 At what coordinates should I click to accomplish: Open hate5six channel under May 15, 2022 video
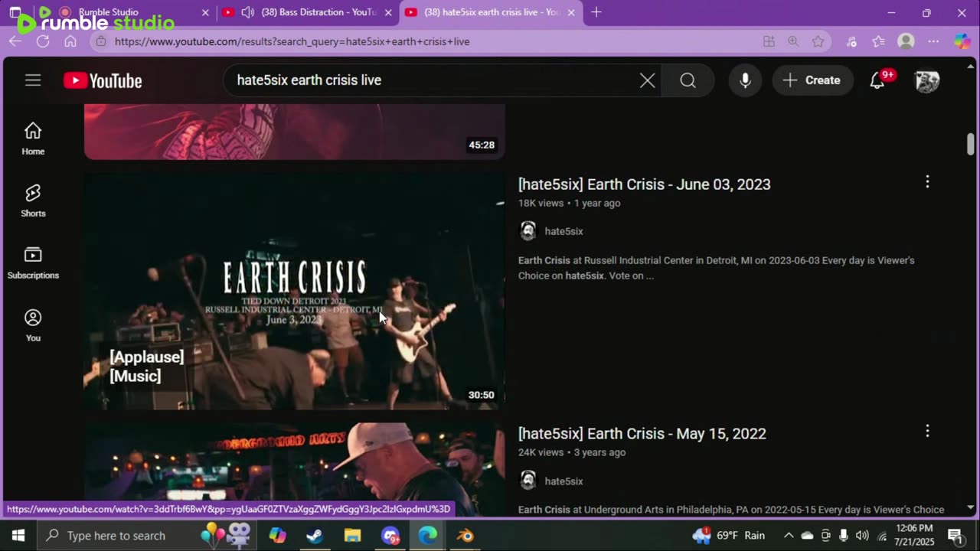pyautogui.click(x=563, y=481)
